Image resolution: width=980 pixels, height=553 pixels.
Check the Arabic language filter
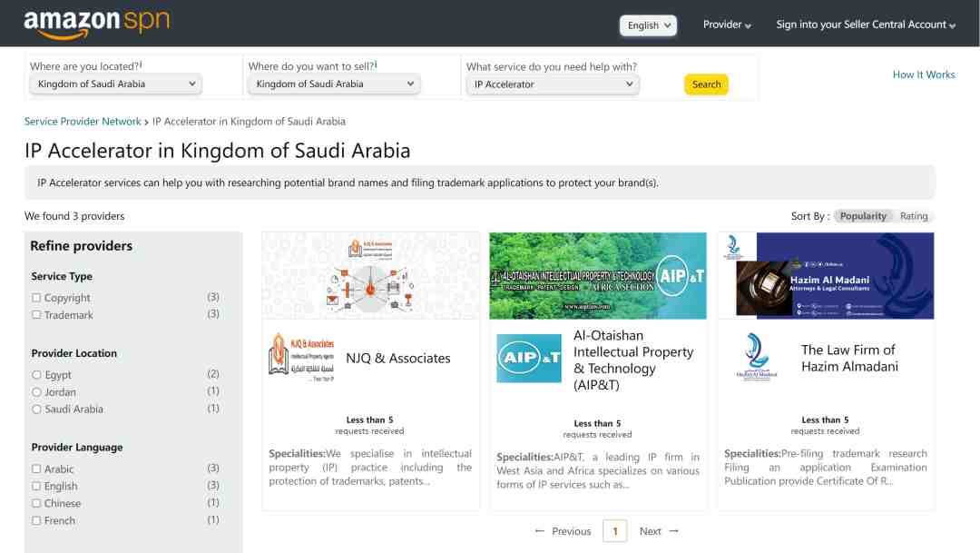pyautogui.click(x=36, y=469)
